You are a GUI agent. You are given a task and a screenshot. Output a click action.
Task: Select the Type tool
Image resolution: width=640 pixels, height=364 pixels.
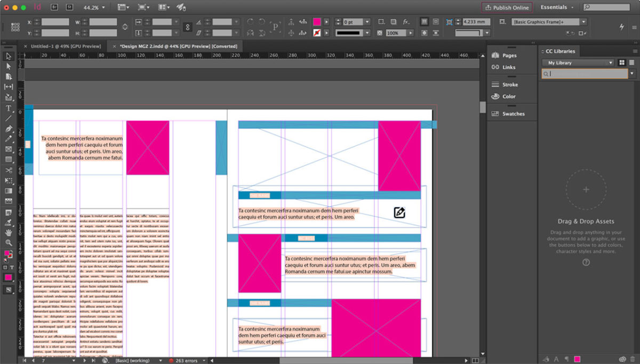(8, 108)
